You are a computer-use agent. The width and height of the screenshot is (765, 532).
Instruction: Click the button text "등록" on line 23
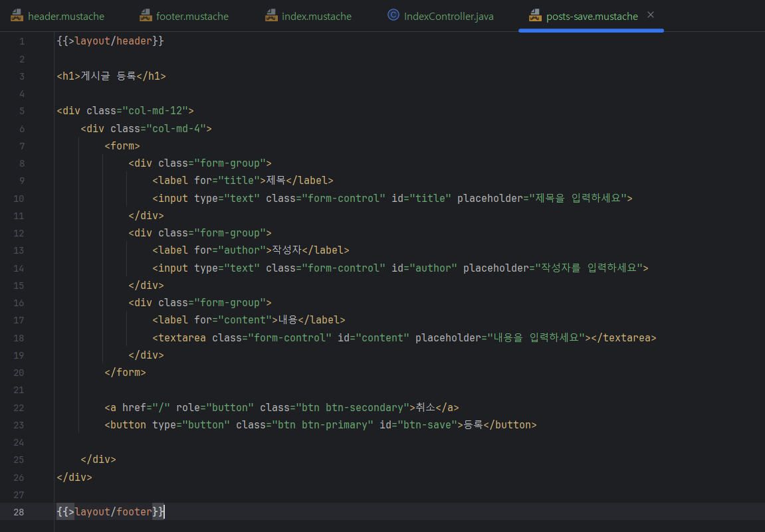coord(473,424)
